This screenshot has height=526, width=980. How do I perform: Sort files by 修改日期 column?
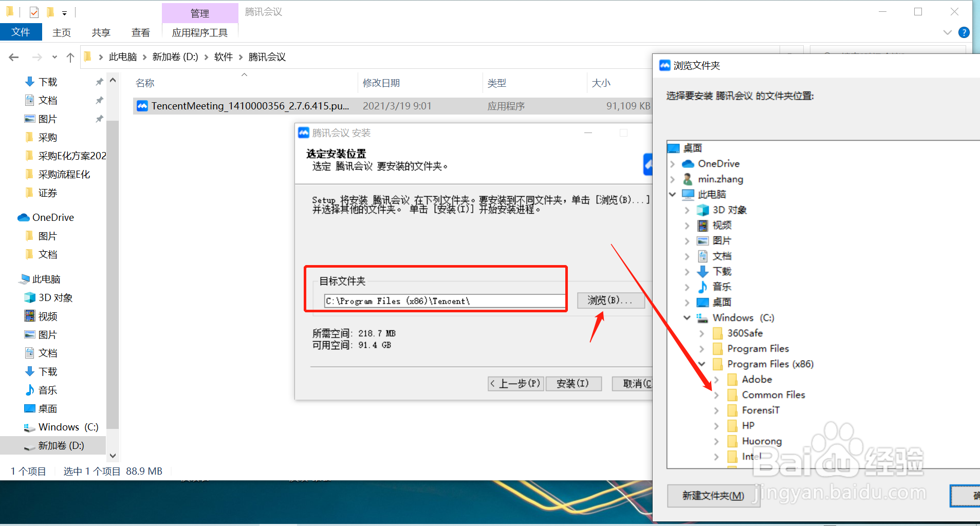[x=381, y=83]
